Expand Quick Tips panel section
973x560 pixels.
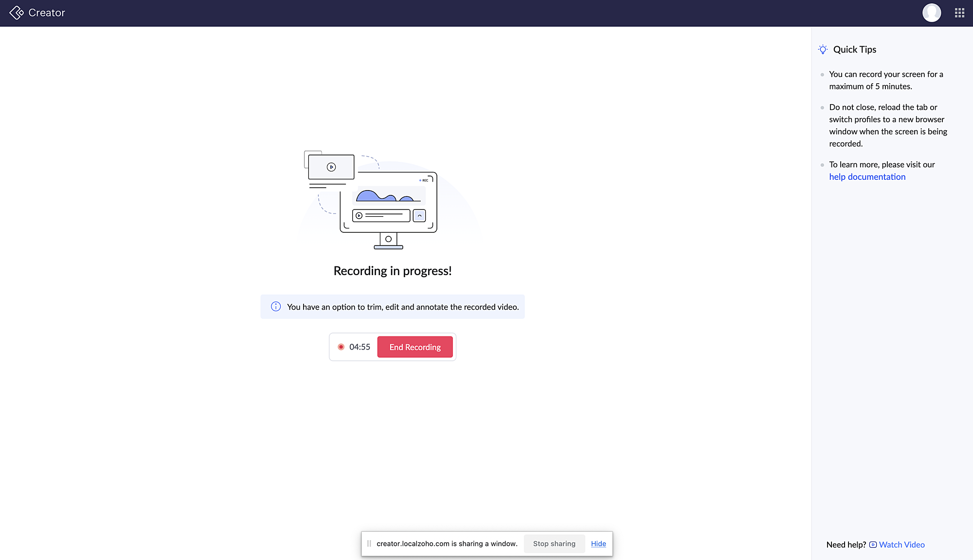[x=855, y=50]
